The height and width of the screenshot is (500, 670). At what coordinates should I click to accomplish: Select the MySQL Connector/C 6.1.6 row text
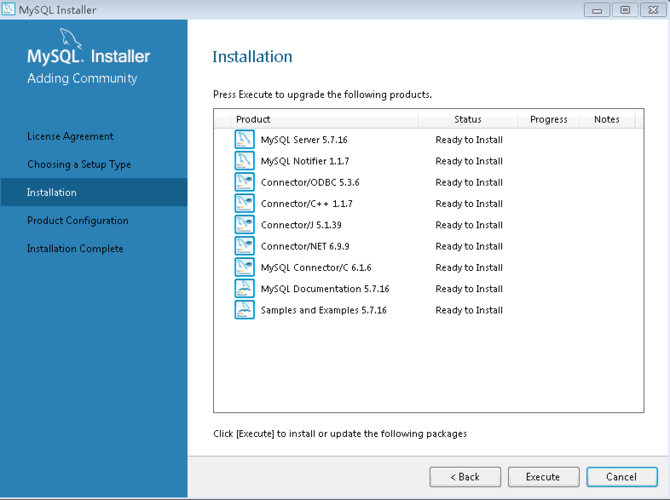click(x=316, y=268)
